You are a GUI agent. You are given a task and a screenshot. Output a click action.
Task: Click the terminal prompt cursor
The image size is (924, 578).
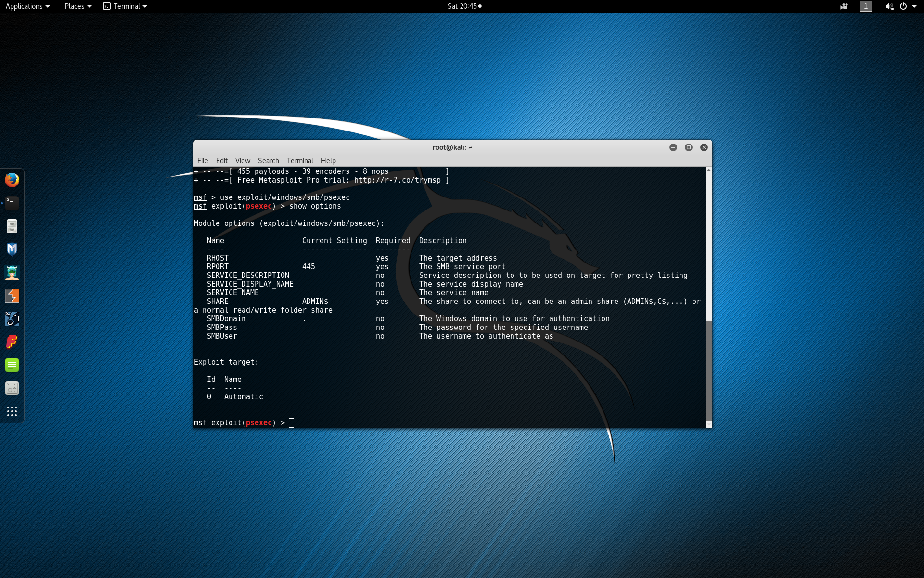click(x=291, y=423)
